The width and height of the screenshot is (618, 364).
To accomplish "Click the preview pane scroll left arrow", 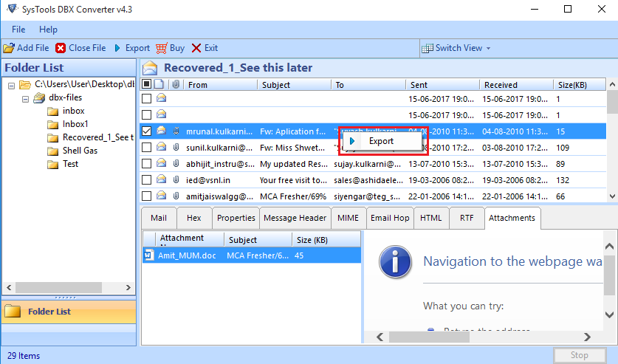I will click(380, 337).
